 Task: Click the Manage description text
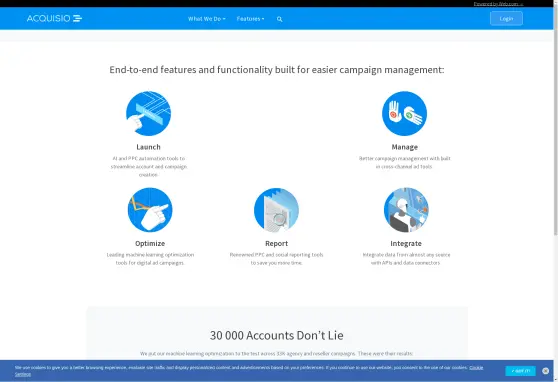click(405, 162)
